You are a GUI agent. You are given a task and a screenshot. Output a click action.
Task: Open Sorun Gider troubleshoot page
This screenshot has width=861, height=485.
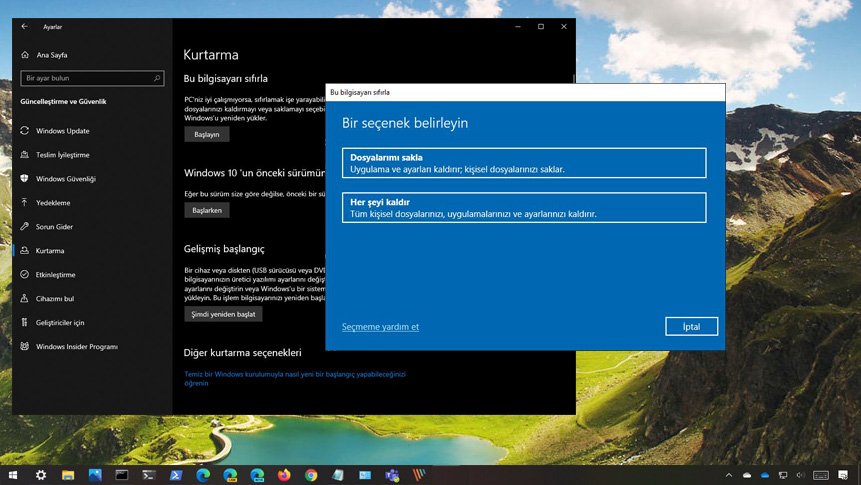55,227
